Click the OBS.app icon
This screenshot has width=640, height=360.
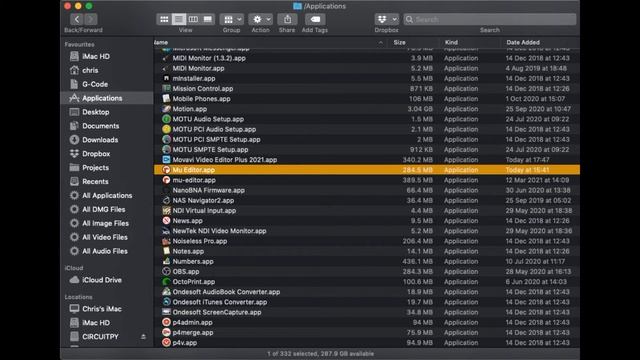(166, 271)
